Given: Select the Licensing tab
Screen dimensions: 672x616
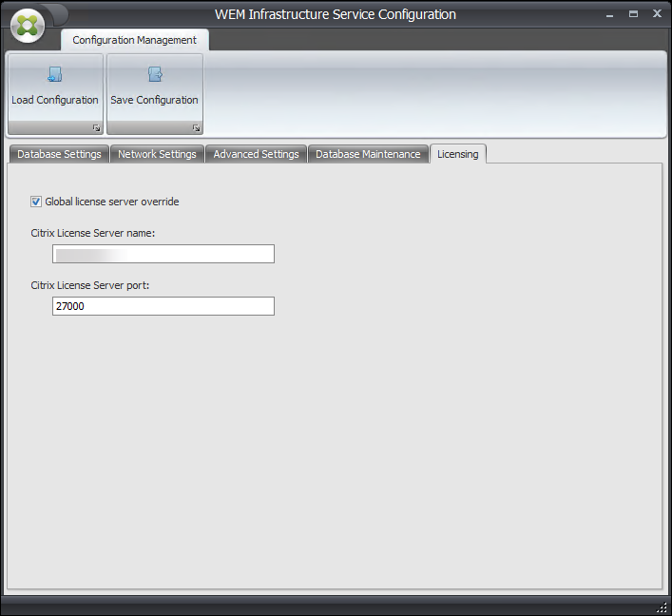Looking at the screenshot, I should [458, 154].
